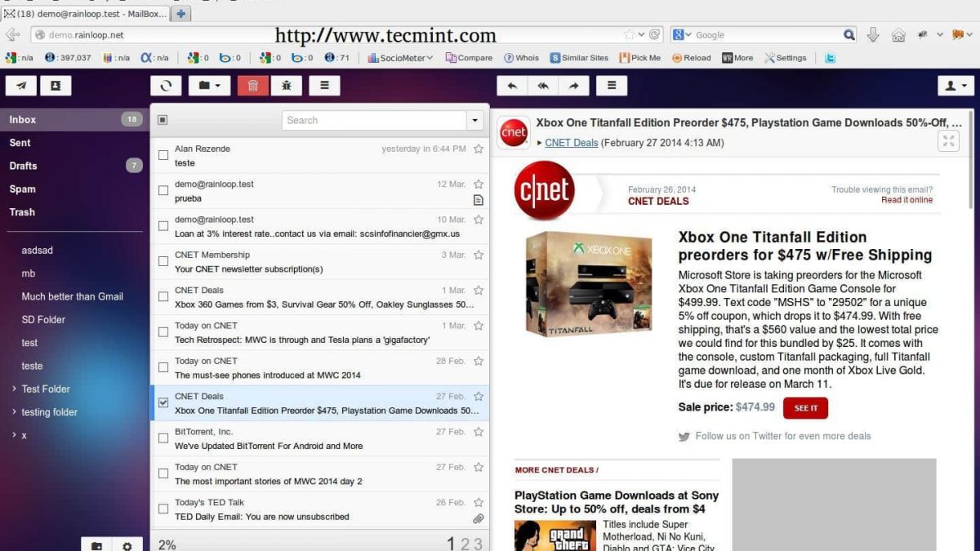Click the Xbox One Titanfall product image
This screenshot has height=551, width=980.
[x=589, y=286]
